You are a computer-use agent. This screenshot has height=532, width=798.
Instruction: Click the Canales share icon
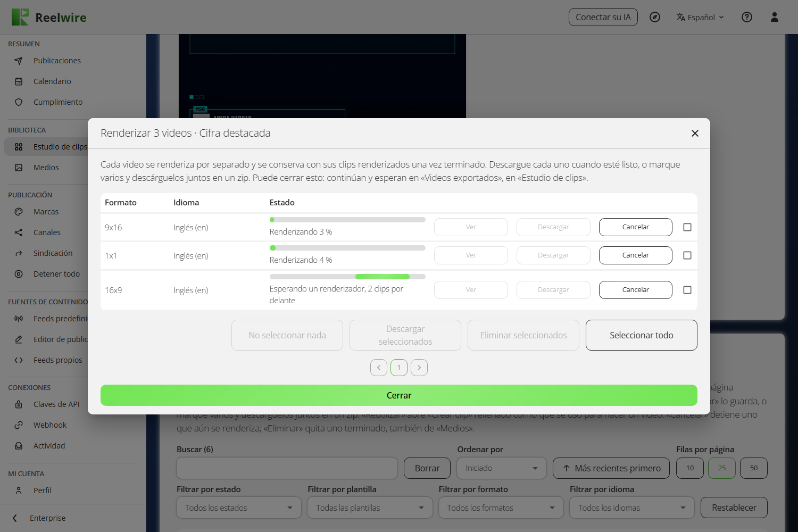(x=19, y=232)
